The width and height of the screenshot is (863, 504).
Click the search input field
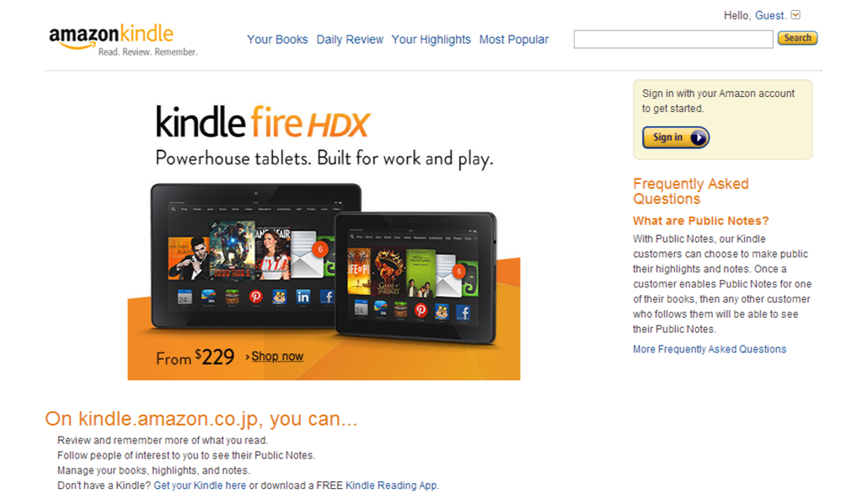(x=673, y=39)
